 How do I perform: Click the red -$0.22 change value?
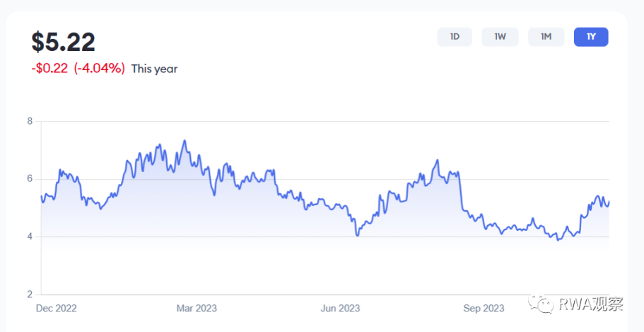[49, 69]
